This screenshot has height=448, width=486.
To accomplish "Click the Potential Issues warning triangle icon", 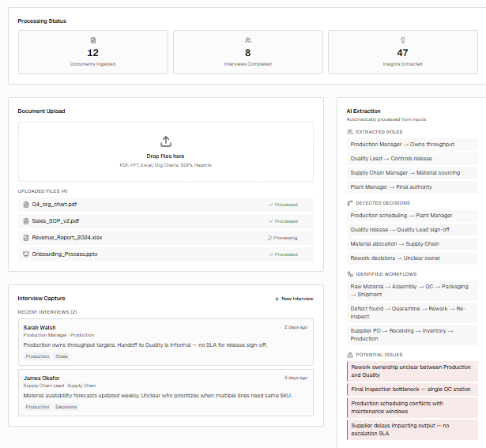I will coord(350,355).
